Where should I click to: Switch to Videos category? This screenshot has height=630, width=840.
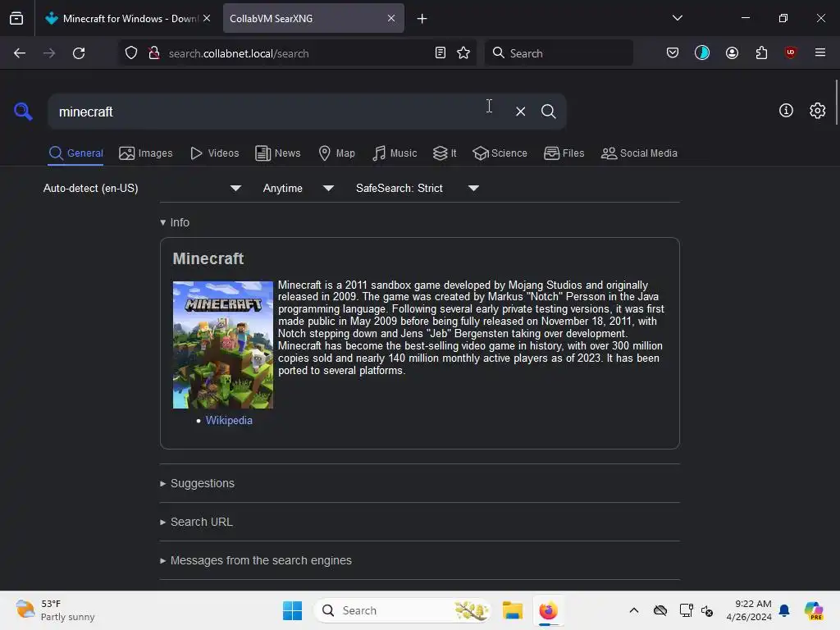[215, 153]
